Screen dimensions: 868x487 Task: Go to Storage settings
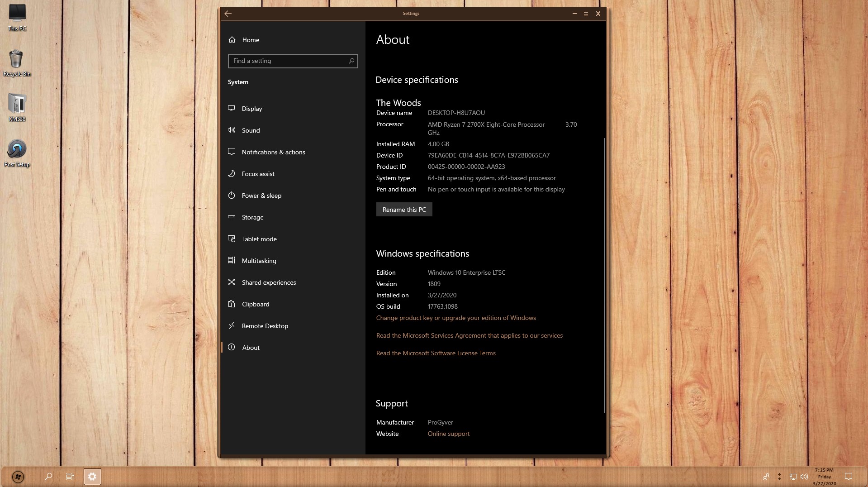293,217
